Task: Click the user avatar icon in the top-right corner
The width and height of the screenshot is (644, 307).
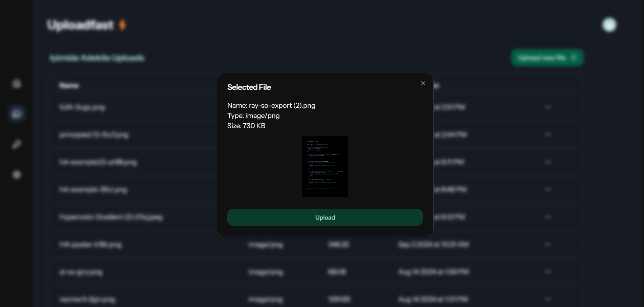Action: click(x=609, y=24)
